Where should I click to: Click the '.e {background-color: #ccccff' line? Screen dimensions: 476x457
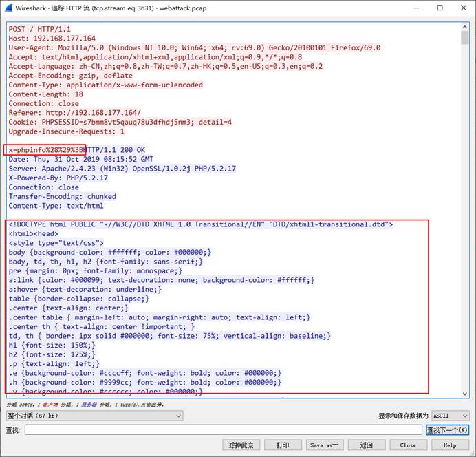(145, 373)
